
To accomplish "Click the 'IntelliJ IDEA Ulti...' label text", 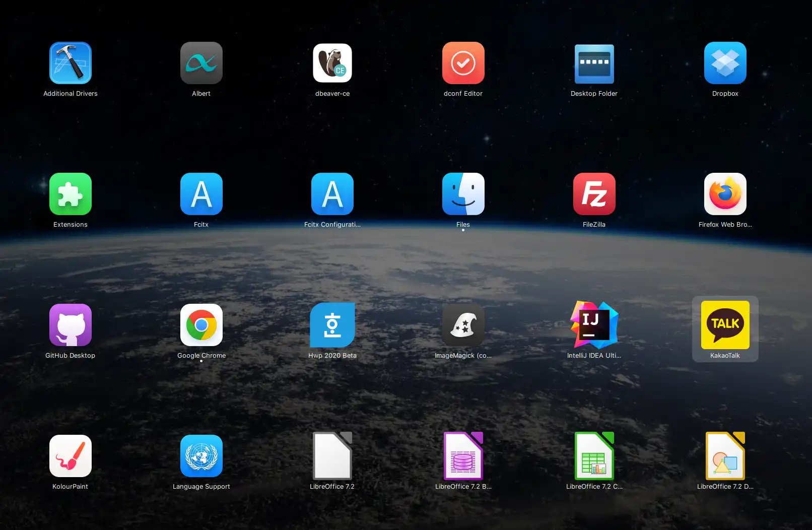I will (x=594, y=356).
